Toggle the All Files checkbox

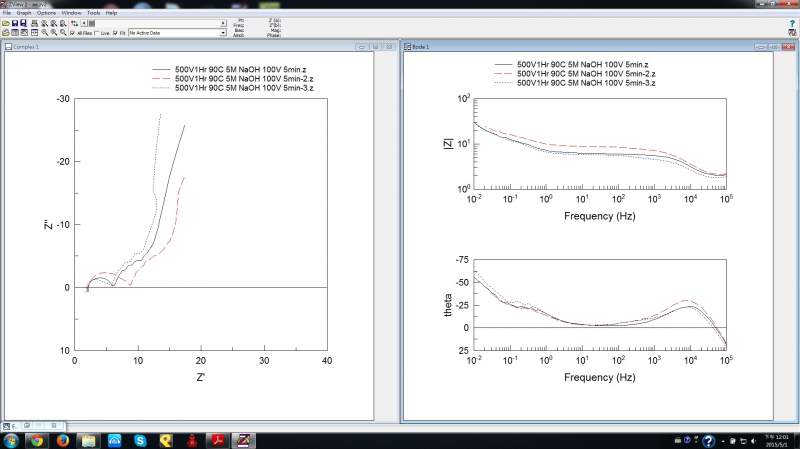pyautogui.click(x=72, y=33)
